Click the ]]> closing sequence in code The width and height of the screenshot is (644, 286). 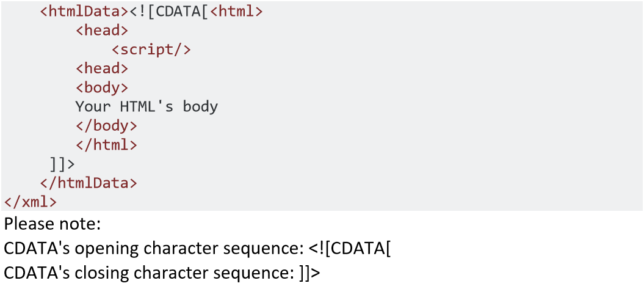coord(62,164)
